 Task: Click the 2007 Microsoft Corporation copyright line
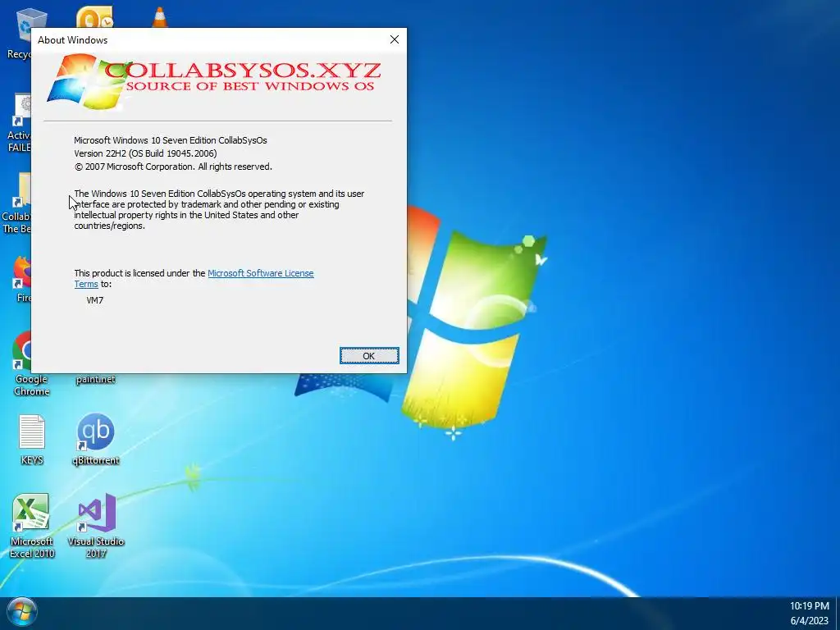point(173,167)
